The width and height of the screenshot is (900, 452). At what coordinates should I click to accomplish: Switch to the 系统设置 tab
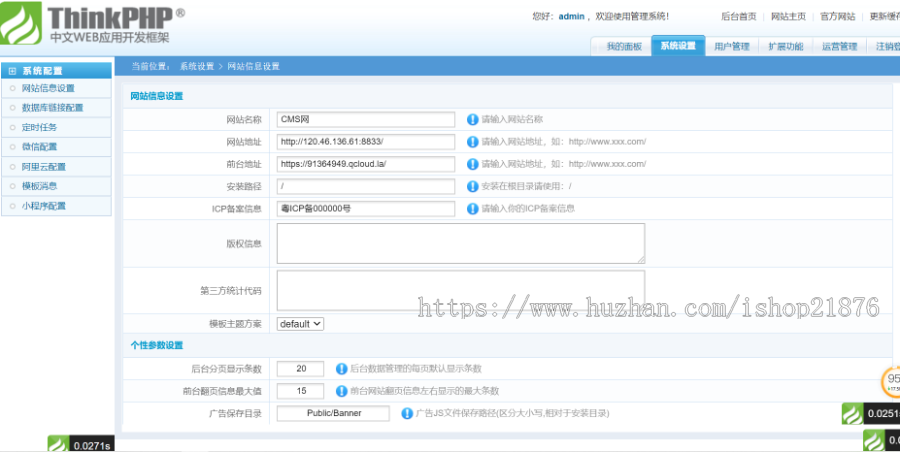click(678, 46)
